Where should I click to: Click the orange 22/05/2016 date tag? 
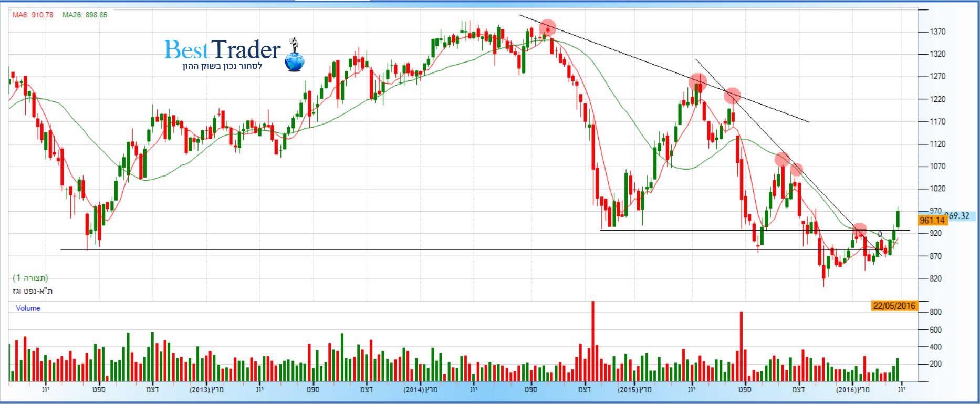click(x=894, y=306)
